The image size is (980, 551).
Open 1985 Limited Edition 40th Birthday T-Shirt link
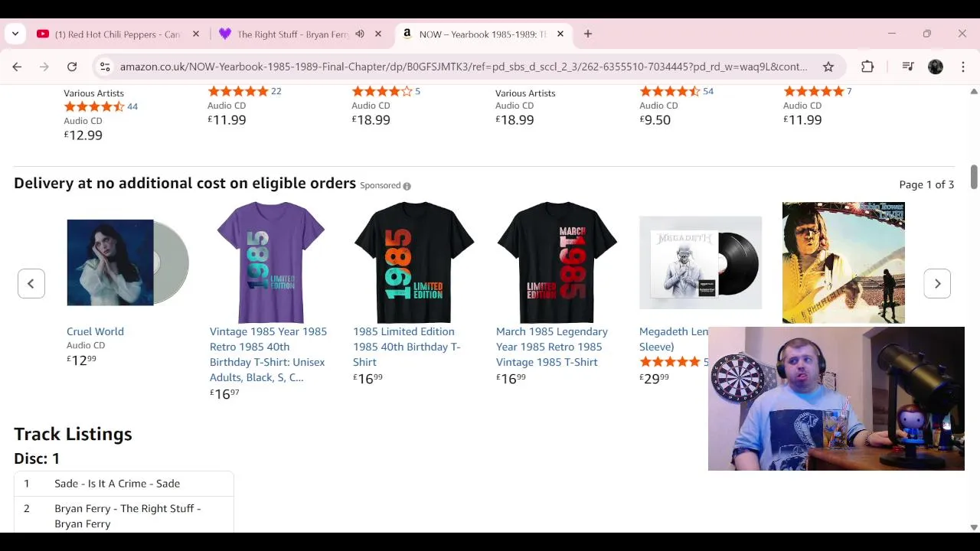[x=406, y=347]
